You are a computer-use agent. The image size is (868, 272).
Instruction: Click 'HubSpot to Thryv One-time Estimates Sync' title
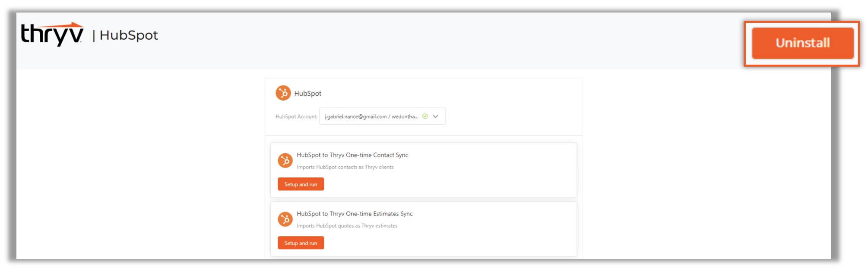355,214
